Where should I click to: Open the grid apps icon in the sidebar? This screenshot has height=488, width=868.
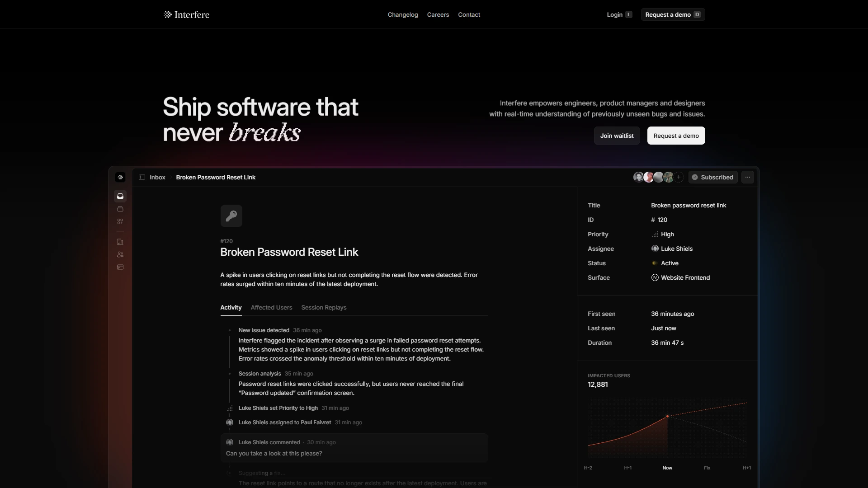120,221
